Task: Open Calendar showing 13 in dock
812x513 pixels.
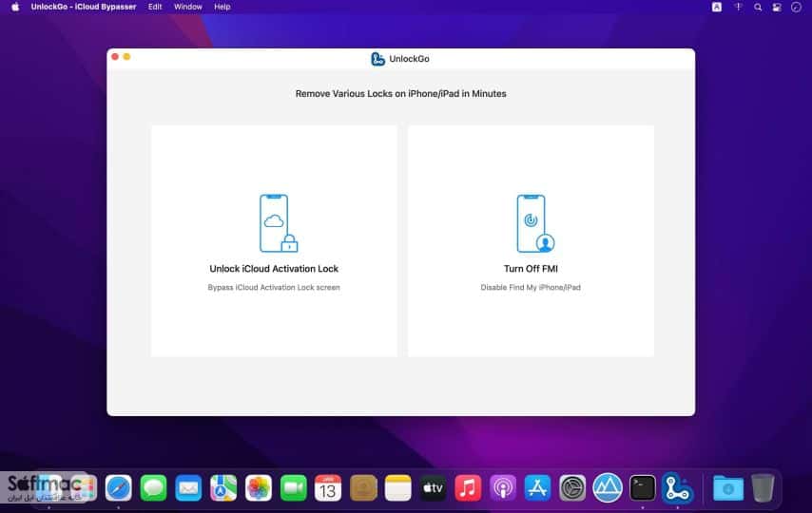Action: click(328, 488)
